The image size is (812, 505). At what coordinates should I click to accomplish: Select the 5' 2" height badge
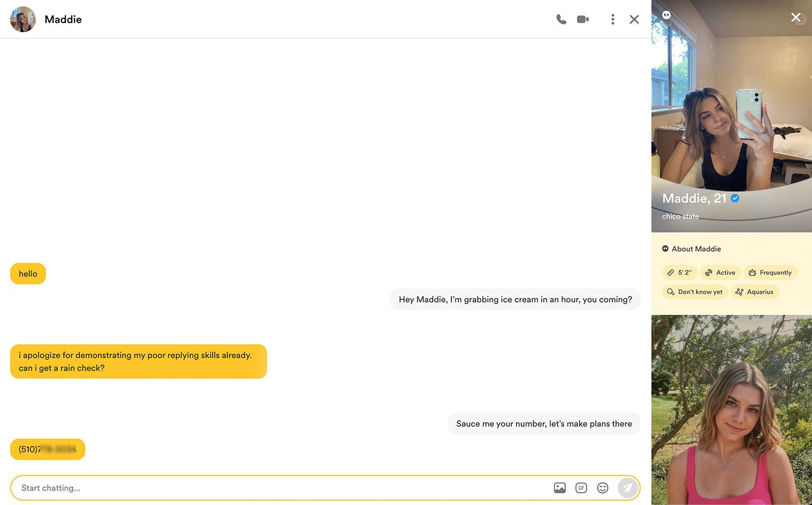point(680,273)
